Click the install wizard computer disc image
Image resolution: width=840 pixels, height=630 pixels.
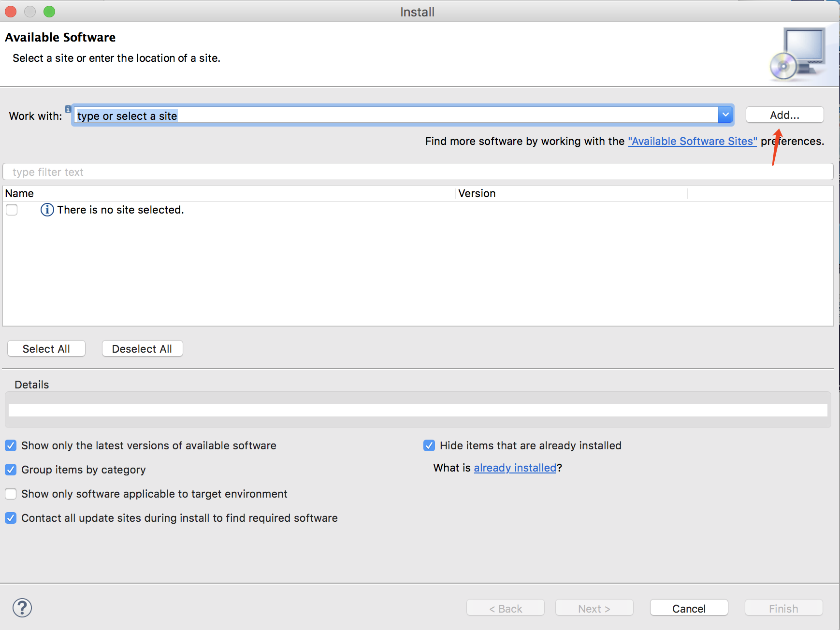coord(798,54)
